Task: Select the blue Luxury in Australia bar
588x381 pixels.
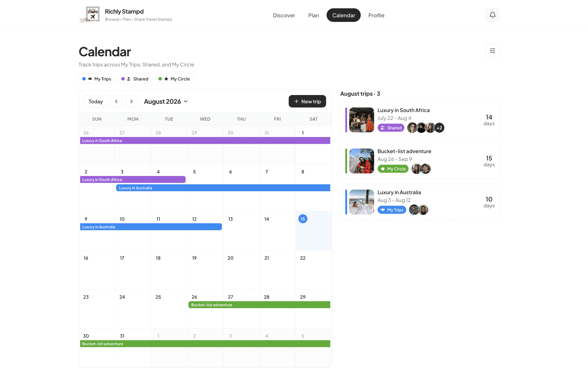Action: [223, 188]
